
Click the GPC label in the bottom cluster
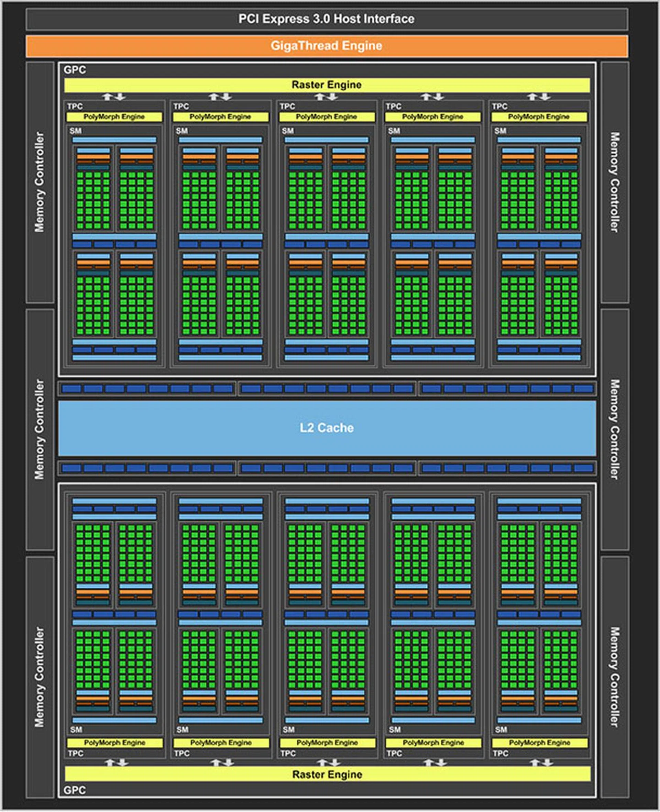(x=75, y=790)
